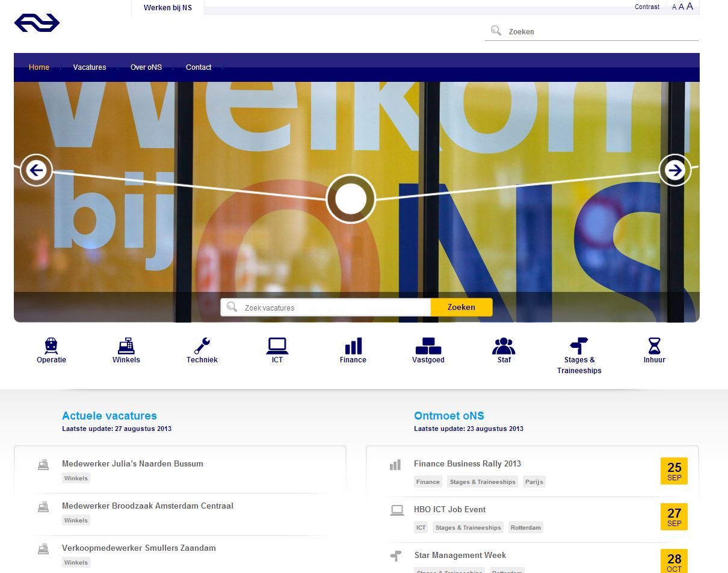Click the circular slider marker on the banner
This screenshot has height=573, width=728.
click(x=351, y=199)
